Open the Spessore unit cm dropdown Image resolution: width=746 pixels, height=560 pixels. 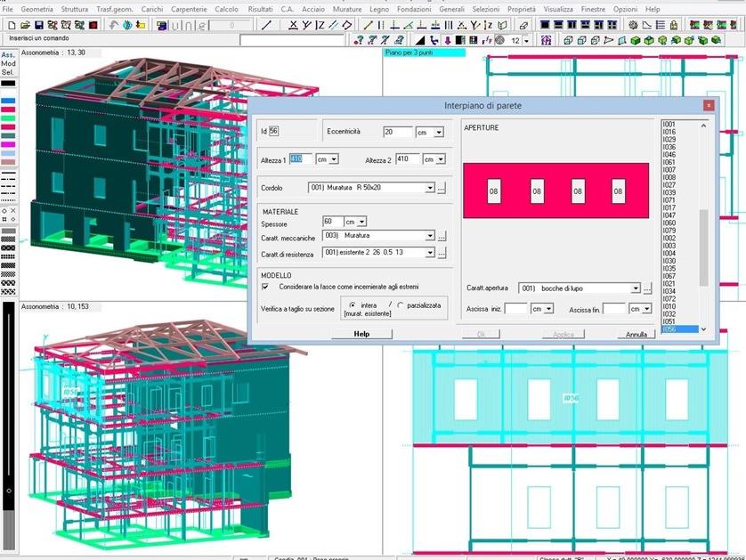(361, 221)
